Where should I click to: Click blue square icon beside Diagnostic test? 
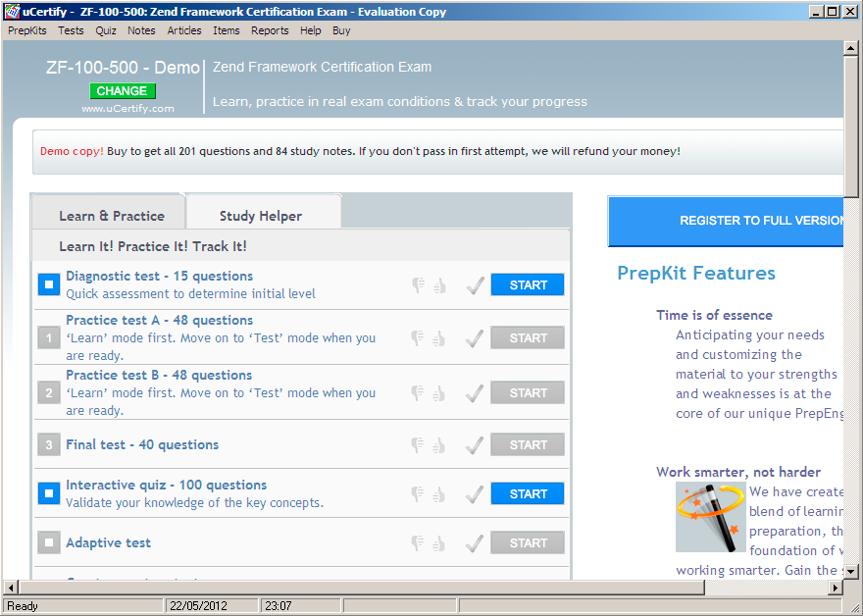[49, 284]
